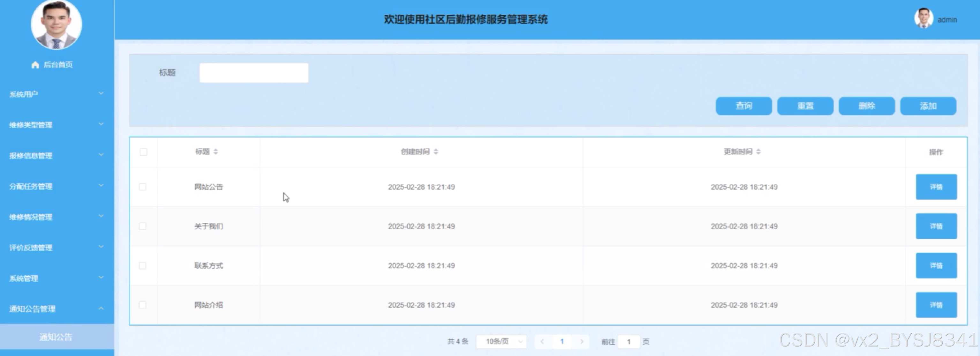Click the 添加 add button

[928, 106]
